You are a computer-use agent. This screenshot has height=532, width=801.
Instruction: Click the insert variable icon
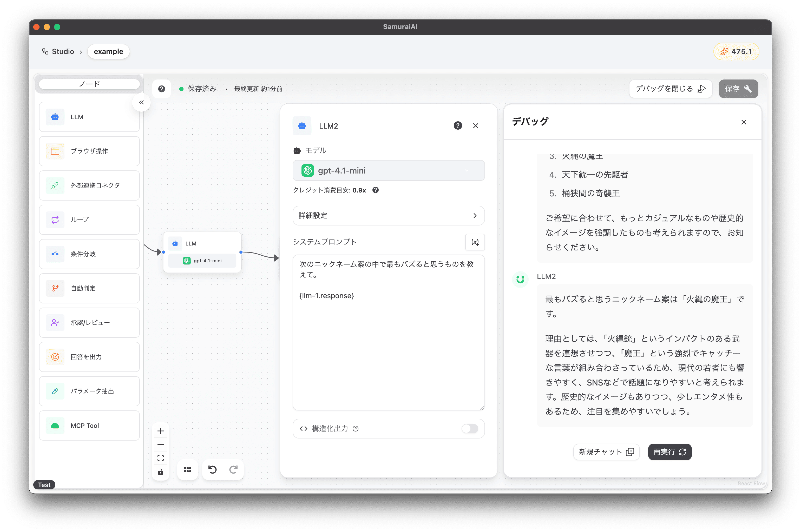[x=475, y=242]
